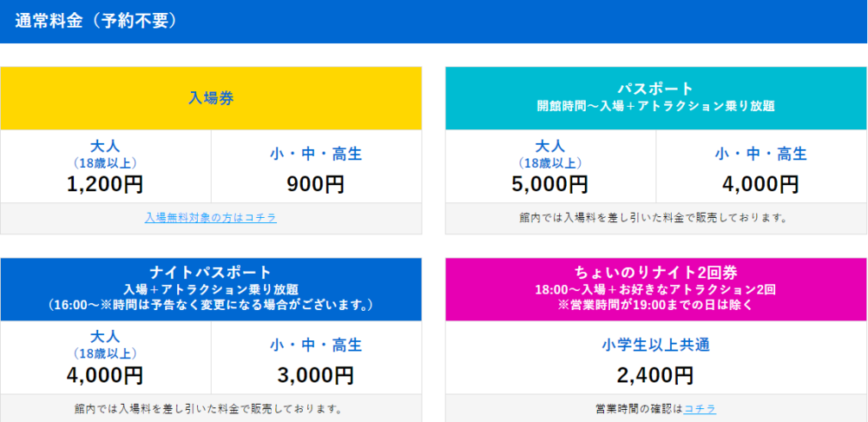The width and height of the screenshot is (868, 422).
Task: Select the 通常料金(予約不要) section title
Action: pos(95,21)
